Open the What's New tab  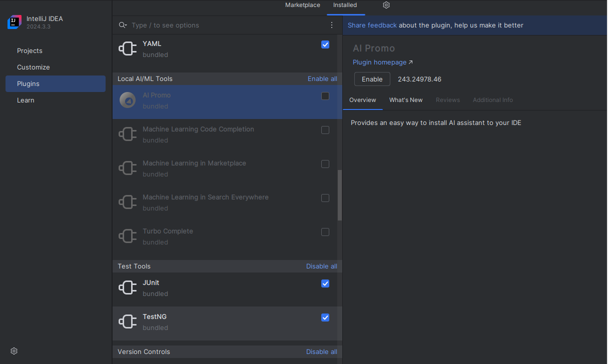point(406,100)
